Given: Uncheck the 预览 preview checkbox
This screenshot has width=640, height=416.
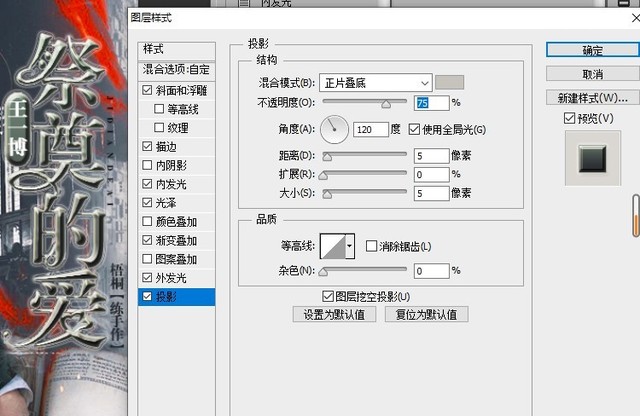Looking at the screenshot, I should point(569,118).
